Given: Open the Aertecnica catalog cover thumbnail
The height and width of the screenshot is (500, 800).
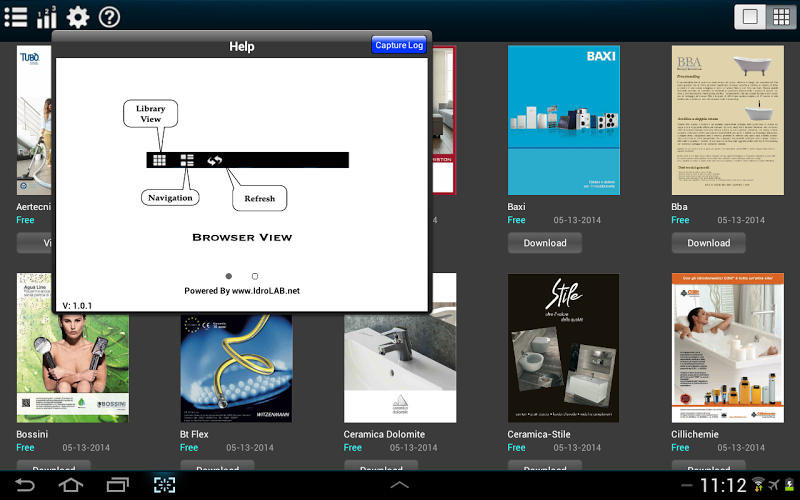Looking at the screenshot, I should [34, 120].
